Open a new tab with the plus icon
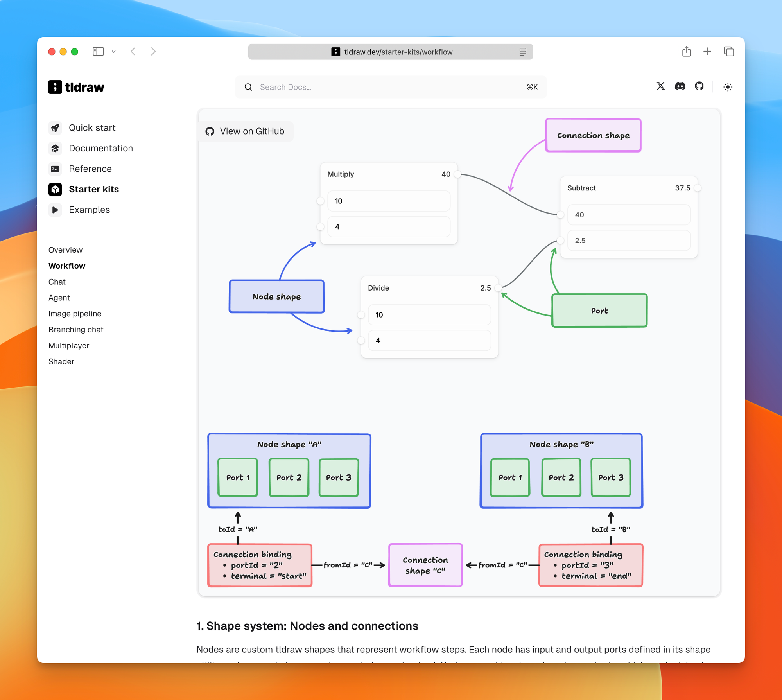This screenshot has height=700, width=782. (707, 51)
